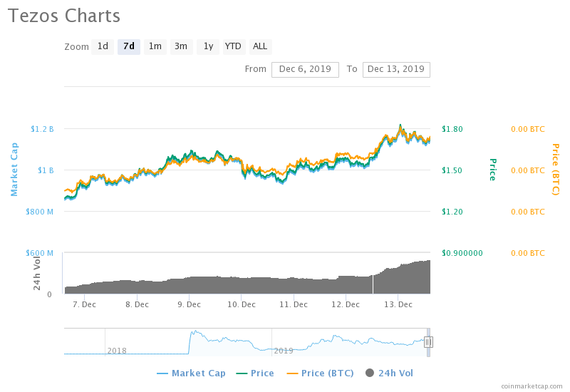Toggle 24h Vol series in legend
The image size is (570, 392).
pos(389,373)
